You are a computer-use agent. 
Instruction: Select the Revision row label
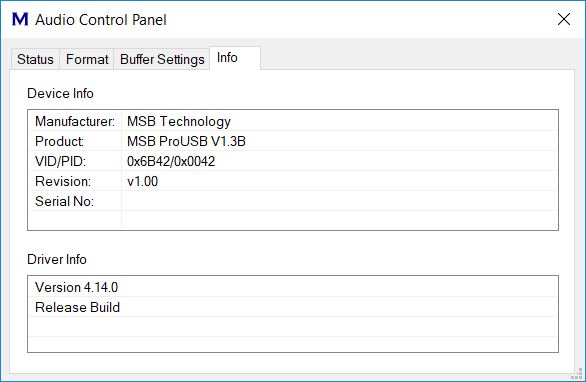(63, 181)
